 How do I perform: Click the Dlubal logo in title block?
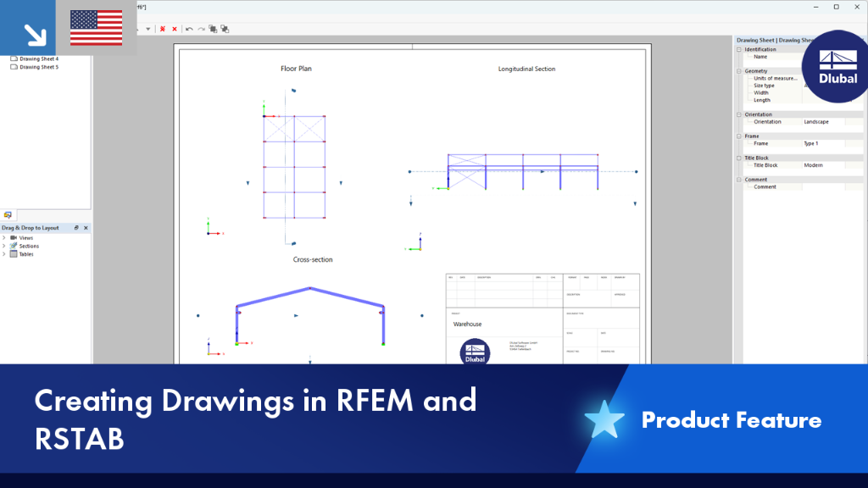coord(475,351)
